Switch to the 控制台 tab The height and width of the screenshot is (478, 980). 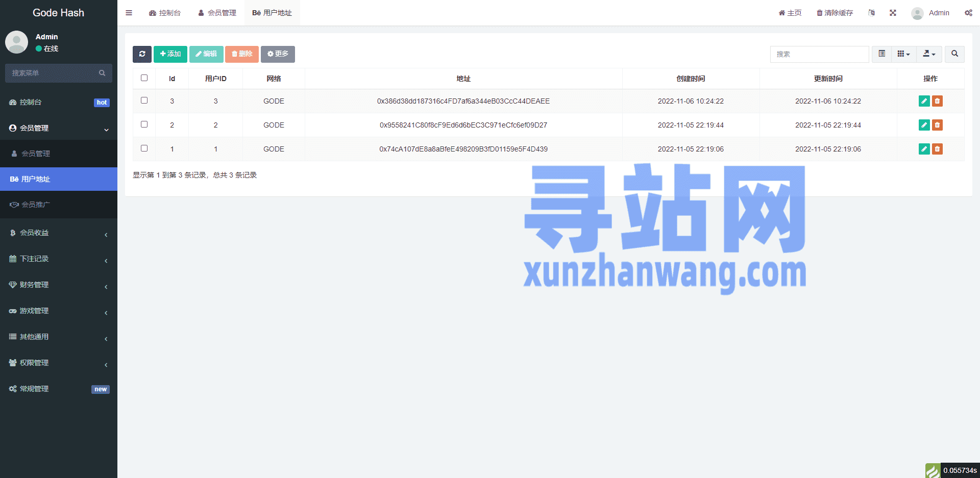164,13
